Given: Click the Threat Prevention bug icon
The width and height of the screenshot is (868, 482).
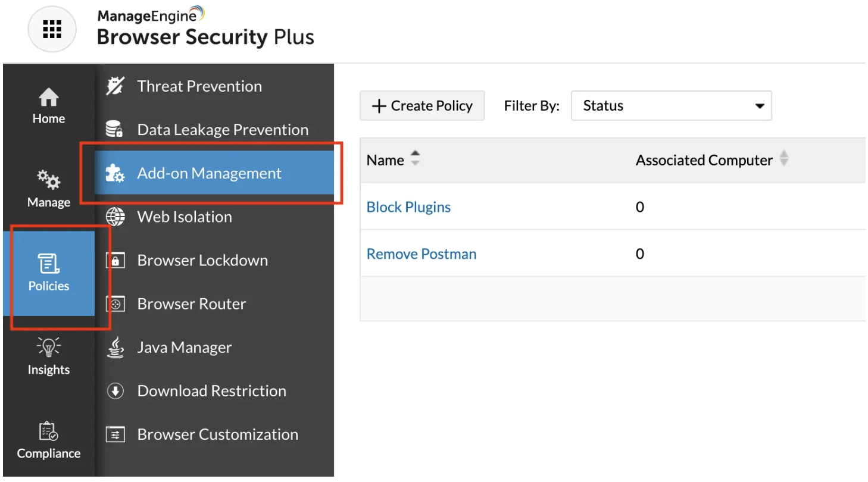Looking at the screenshot, I should [115, 86].
